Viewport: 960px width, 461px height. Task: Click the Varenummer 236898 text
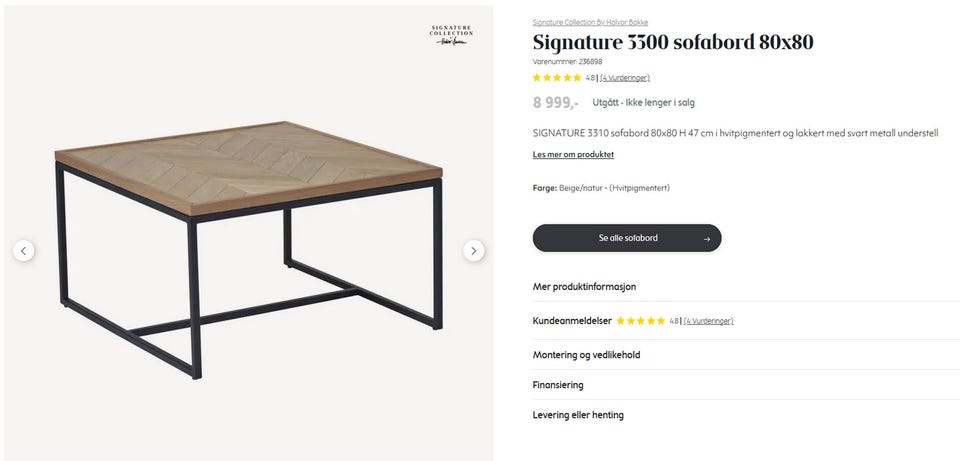point(567,62)
